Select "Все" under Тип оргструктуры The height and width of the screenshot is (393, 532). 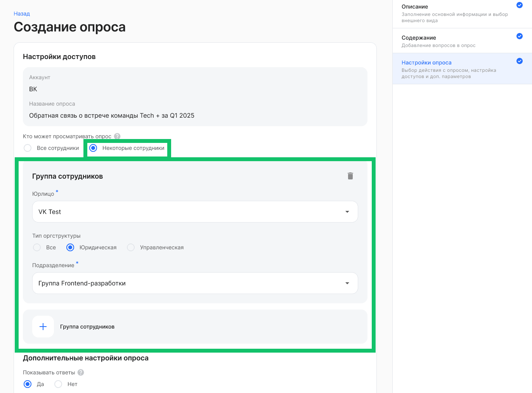[37, 247]
